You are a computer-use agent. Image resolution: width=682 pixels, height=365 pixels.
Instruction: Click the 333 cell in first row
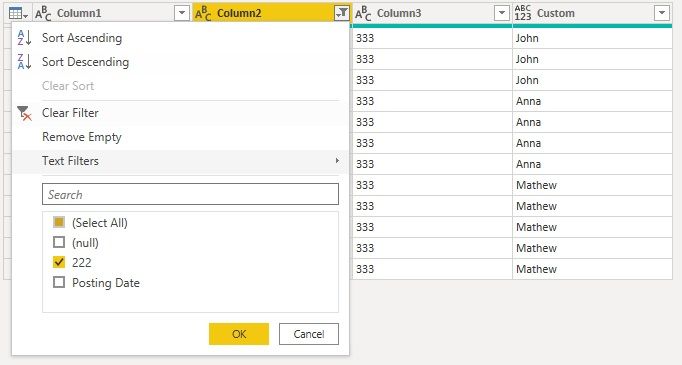point(432,38)
